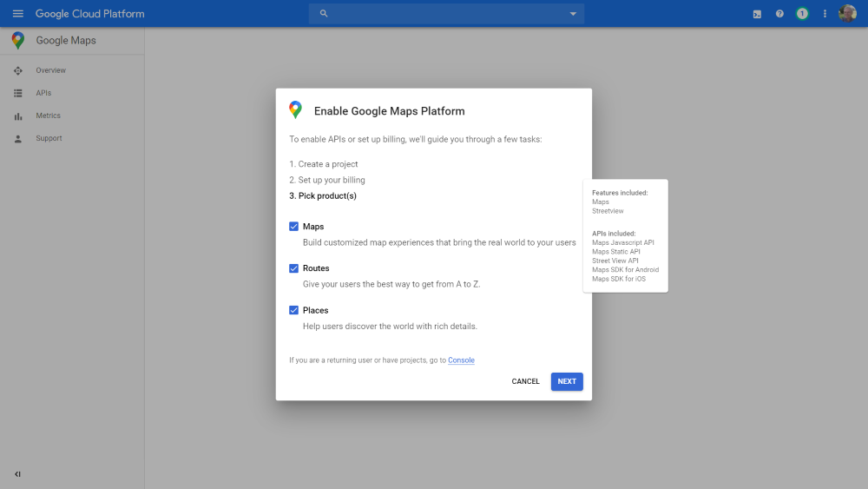Click '2. Set up your billing' step text
The height and width of the screenshot is (489, 868).
click(x=327, y=180)
